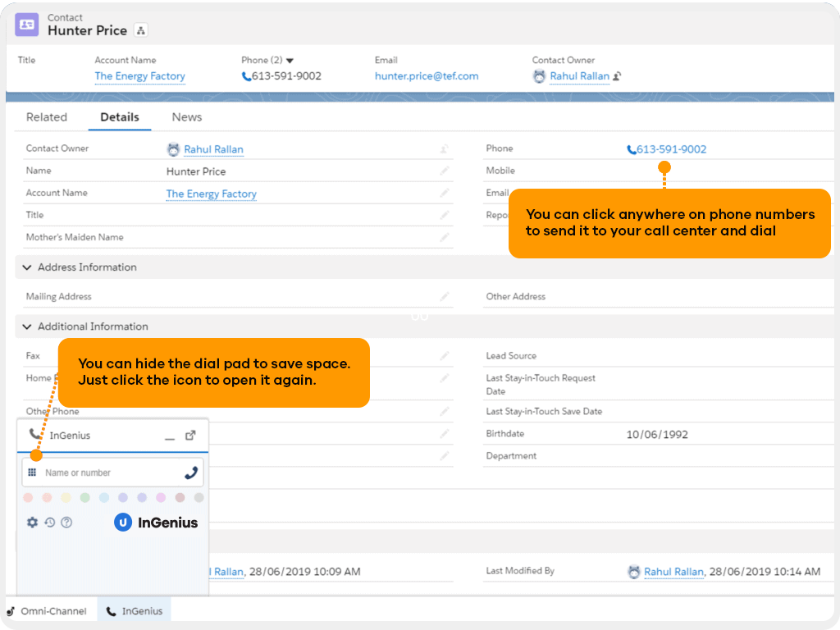Click Rahul Rallan avatar in Last Modified By

(634, 572)
